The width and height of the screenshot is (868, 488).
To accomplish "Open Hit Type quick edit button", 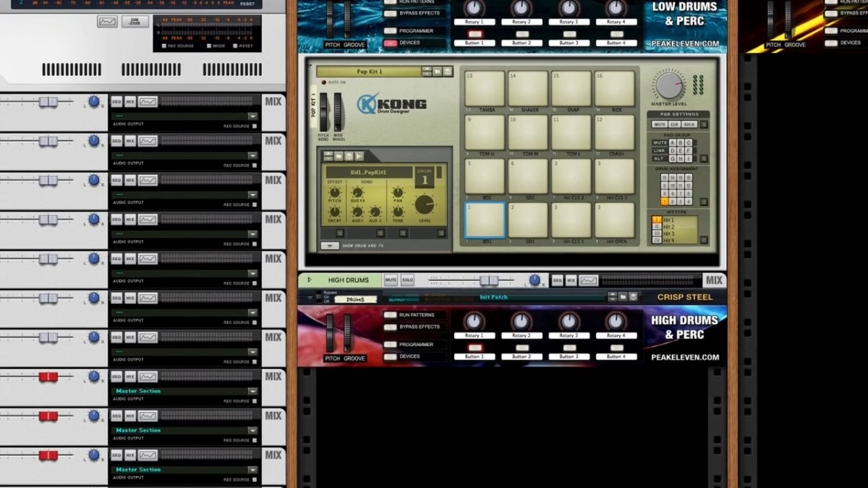I will click(704, 240).
